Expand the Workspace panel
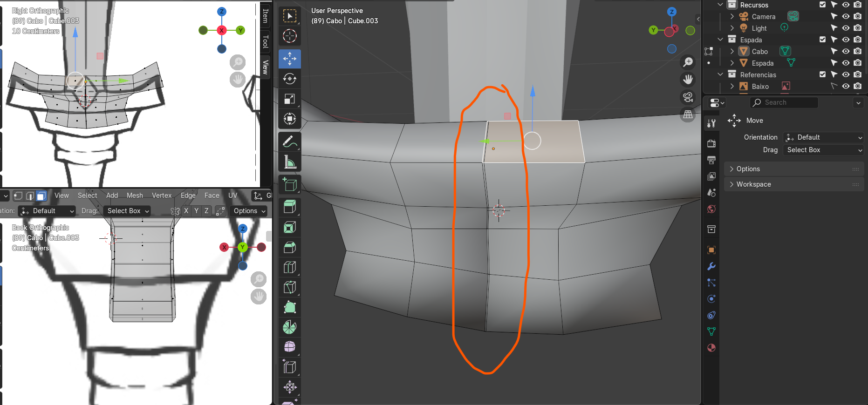This screenshot has height=405, width=868. (794, 184)
